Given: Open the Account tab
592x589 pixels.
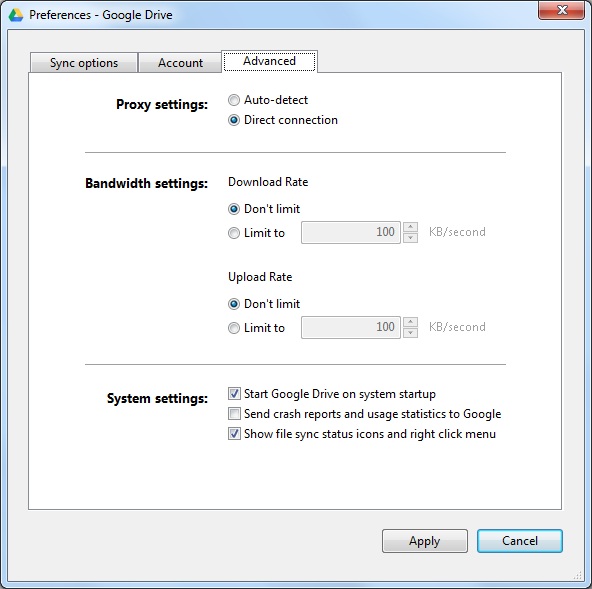Looking at the screenshot, I should (x=180, y=63).
